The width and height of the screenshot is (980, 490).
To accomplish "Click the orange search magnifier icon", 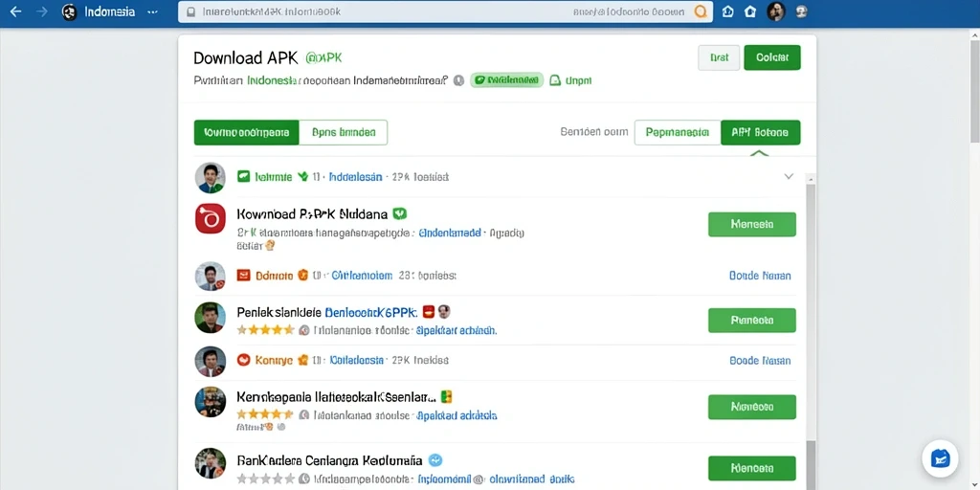I will pyautogui.click(x=702, y=11).
